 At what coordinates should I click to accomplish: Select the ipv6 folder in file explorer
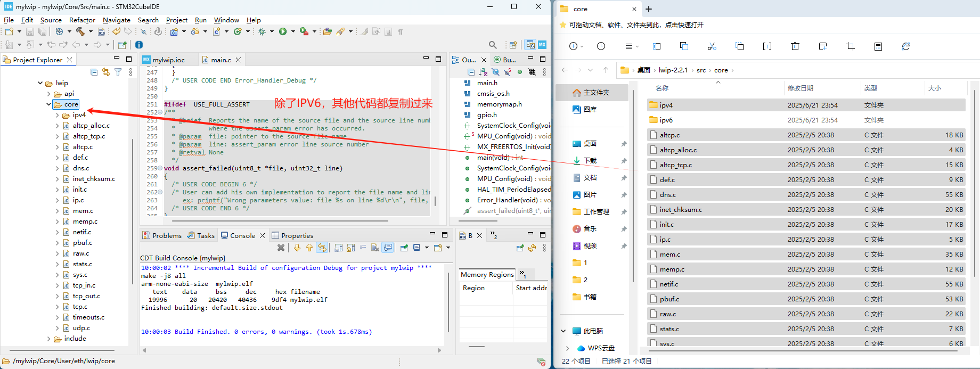(x=666, y=120)
